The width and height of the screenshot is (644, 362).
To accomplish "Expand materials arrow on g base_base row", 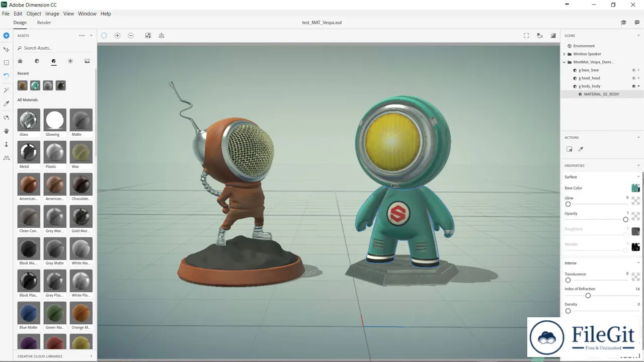I will [x=638, y=70].
